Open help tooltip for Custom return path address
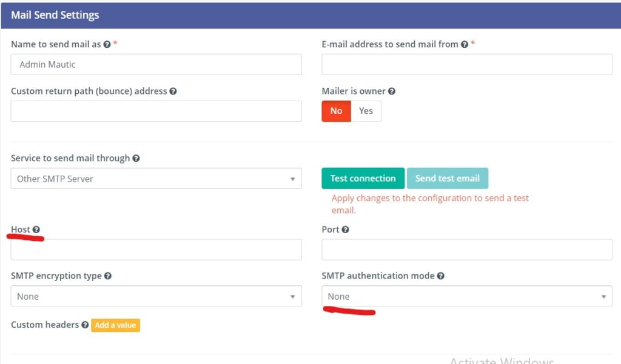Image resolution: width=621 pixels, height=364 pixels. (x=173, y=91)
